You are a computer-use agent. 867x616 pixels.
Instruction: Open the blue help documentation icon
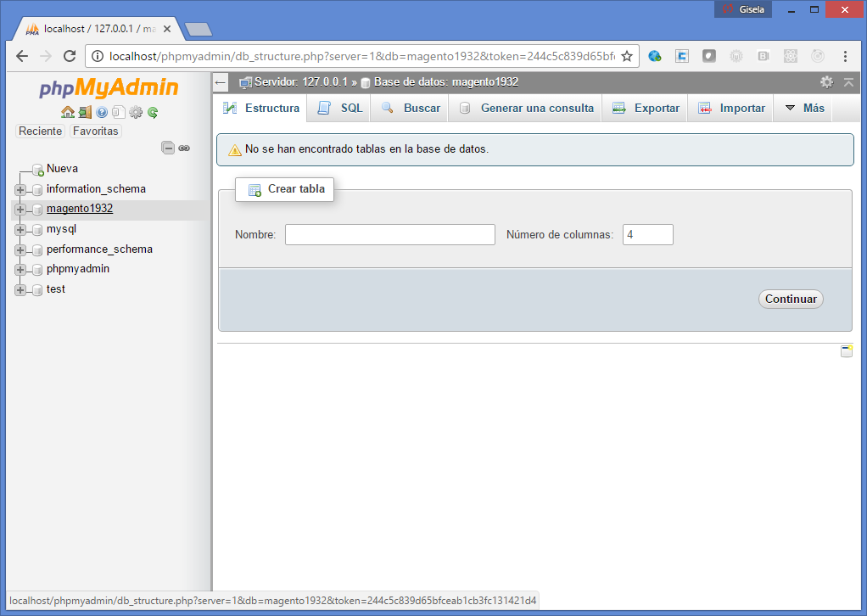102,112
